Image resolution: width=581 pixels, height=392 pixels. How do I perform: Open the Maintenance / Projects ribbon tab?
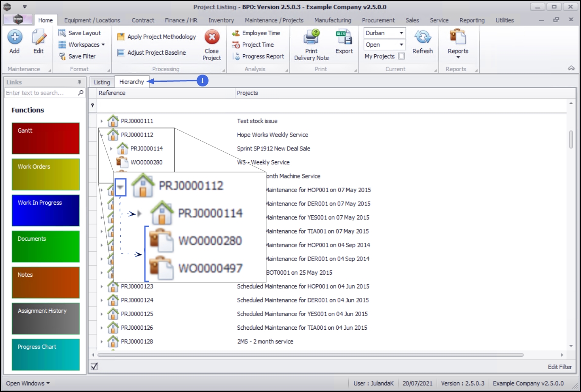click(x=274, y=20)
